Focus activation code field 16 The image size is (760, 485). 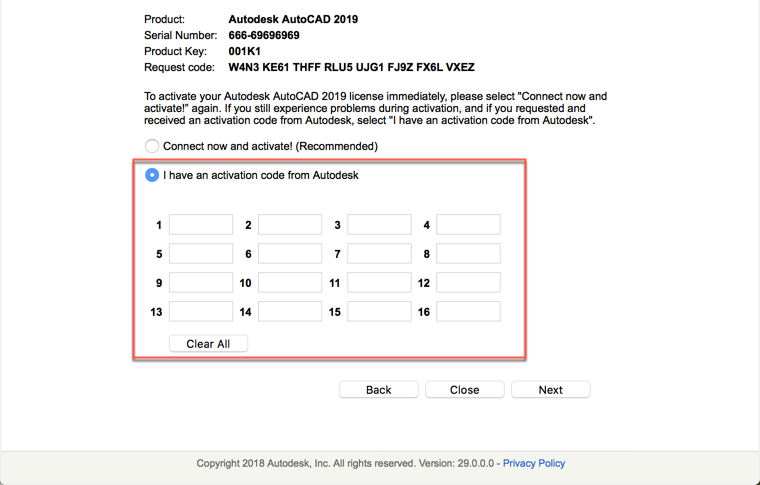pos(468,312)
